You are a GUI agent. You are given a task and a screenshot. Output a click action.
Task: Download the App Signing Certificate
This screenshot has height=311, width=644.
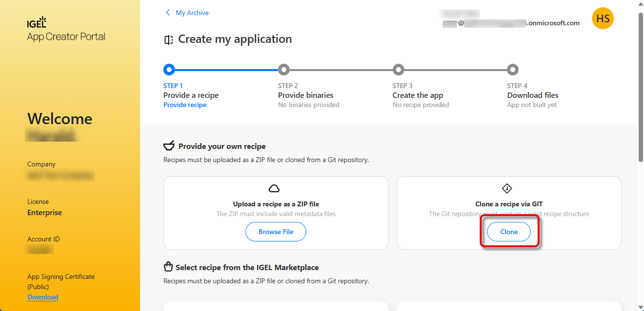(43, 297)
